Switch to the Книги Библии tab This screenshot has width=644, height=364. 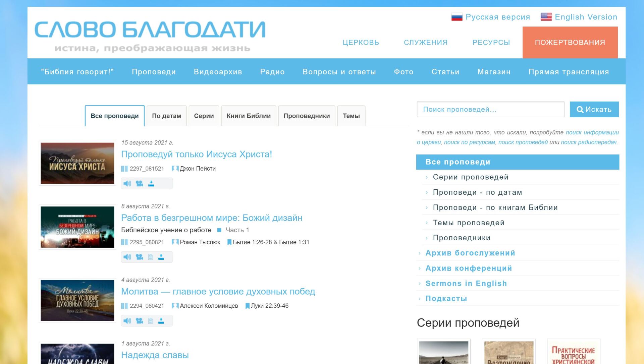click(x=249, y=116)
